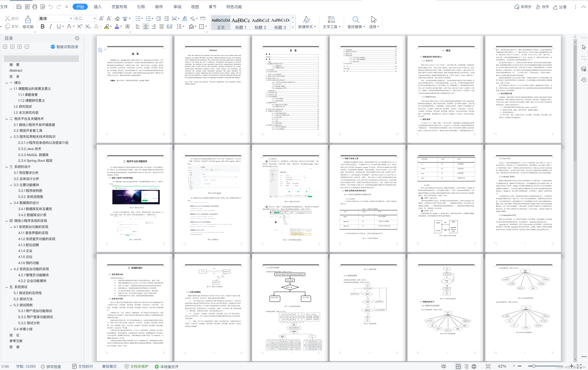
Task: Collapse the 2.3 程序应用相关技术和知识 node
Action: (11, 137)
